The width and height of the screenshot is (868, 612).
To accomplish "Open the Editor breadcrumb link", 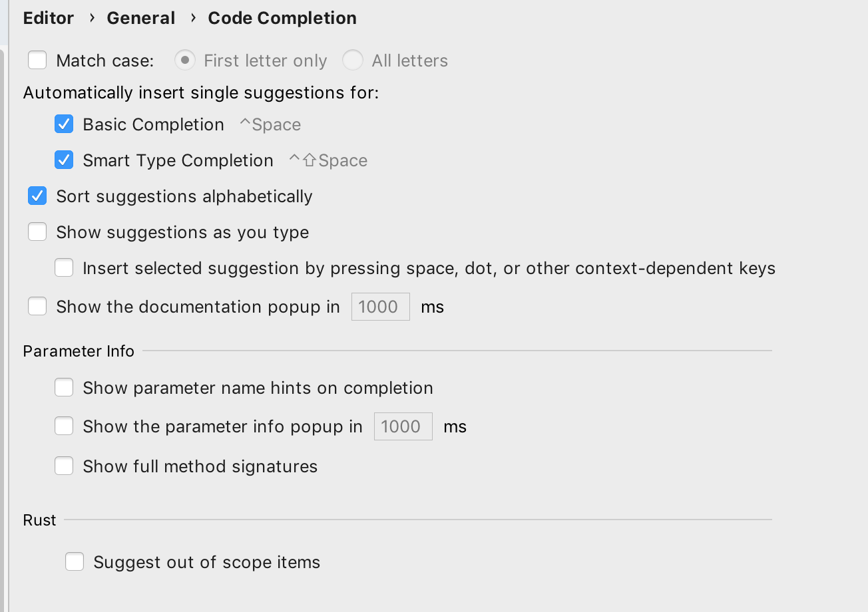I will tap(48, 18).
